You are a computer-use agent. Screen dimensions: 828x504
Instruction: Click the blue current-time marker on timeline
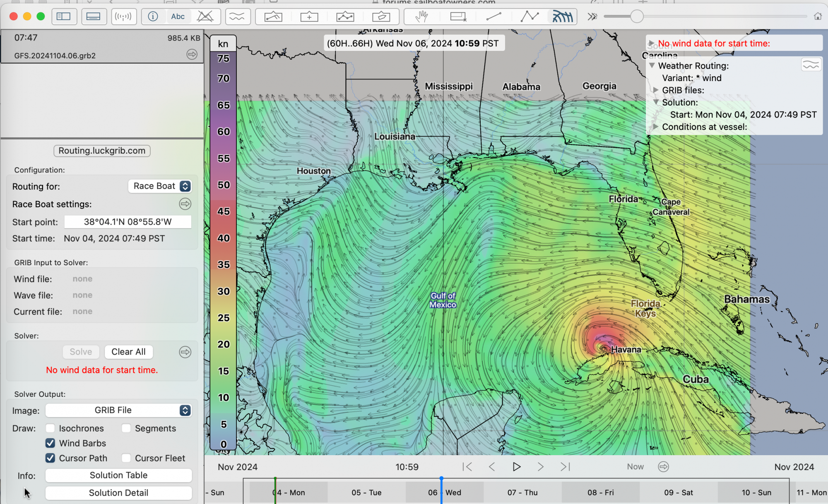441,490
